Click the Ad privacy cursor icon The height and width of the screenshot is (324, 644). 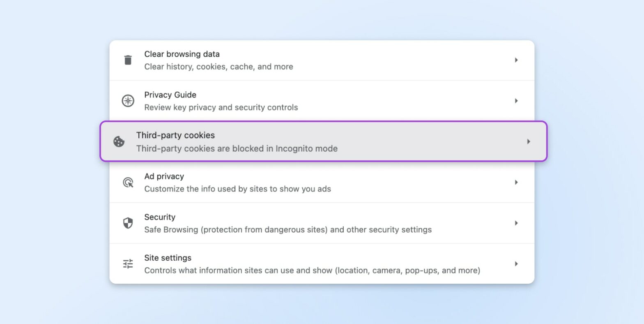128,182
